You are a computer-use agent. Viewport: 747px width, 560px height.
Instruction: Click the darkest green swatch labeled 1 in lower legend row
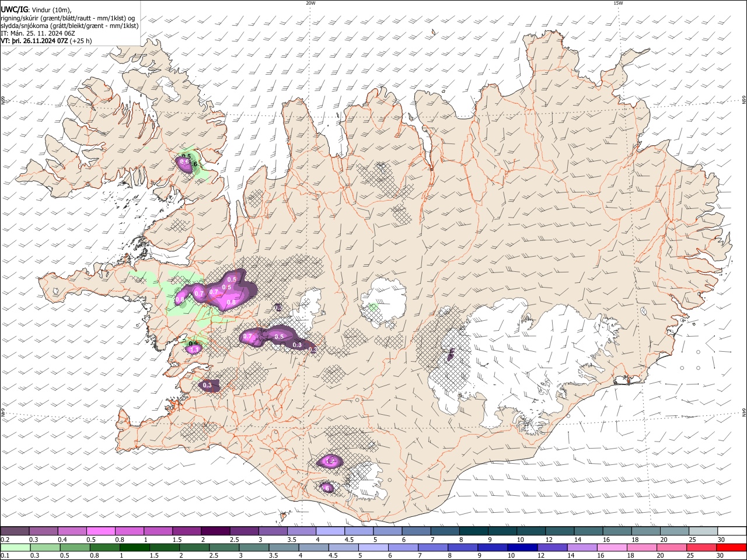tap(134, 548)
